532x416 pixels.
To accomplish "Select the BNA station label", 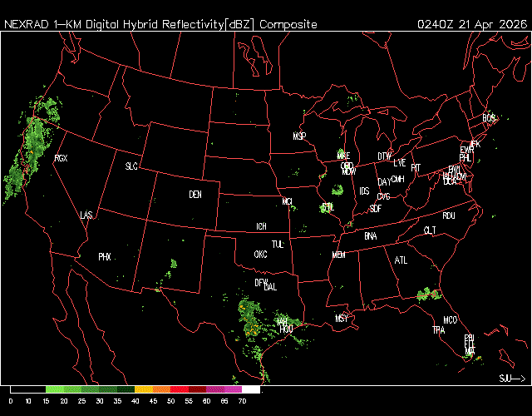I will 371,236.
